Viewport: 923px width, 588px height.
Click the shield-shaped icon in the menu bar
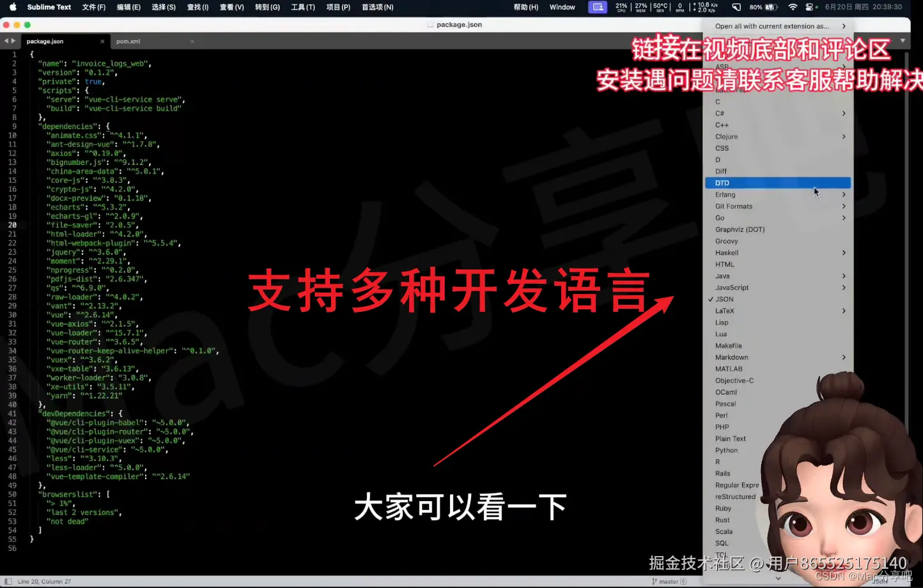click(736, 7)
